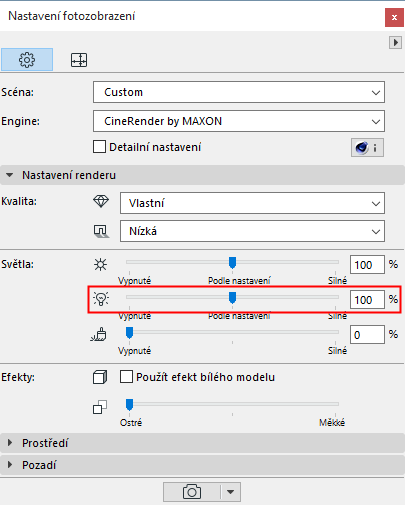Click the Ostré–Měkké shadow slider handle

point(129,404)
